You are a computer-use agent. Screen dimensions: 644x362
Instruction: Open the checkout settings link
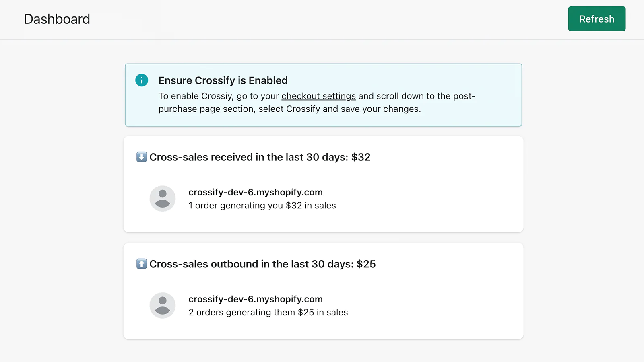click(318, 96)
